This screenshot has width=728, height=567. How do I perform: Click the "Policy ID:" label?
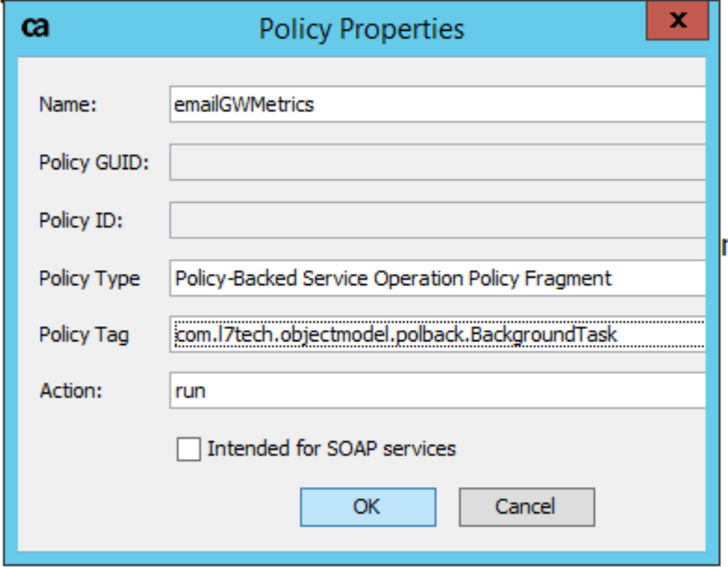[x=81, y=221]
